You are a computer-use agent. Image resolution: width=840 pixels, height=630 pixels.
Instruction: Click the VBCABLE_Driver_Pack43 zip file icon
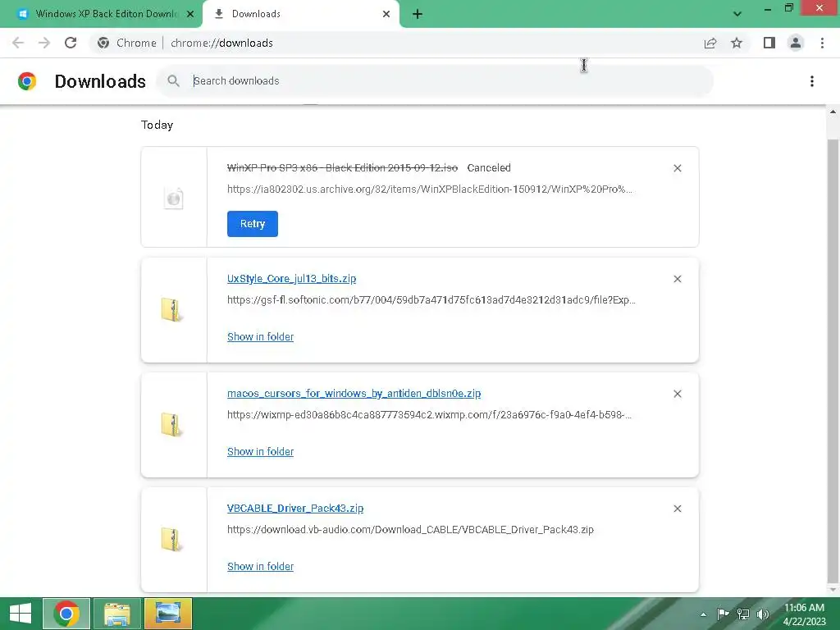(x=172, y=539)
